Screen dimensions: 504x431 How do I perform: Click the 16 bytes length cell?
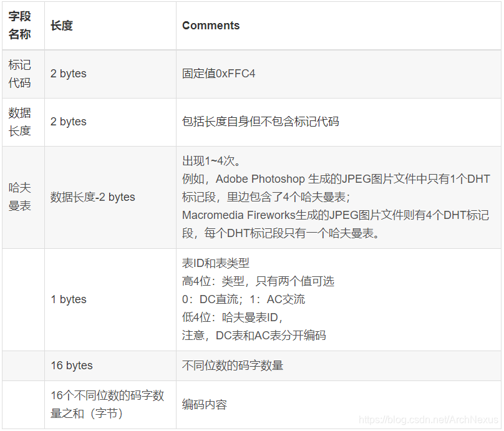[69, 366]
